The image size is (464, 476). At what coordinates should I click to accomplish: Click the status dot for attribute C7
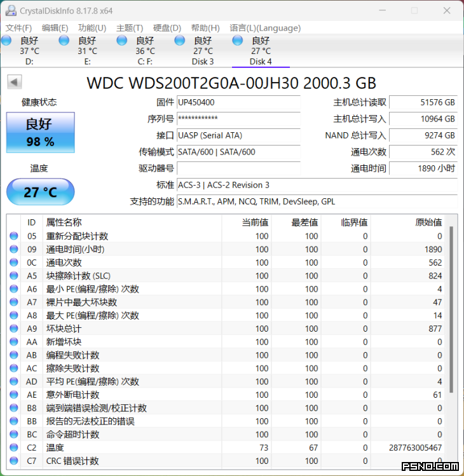point(13,460)
